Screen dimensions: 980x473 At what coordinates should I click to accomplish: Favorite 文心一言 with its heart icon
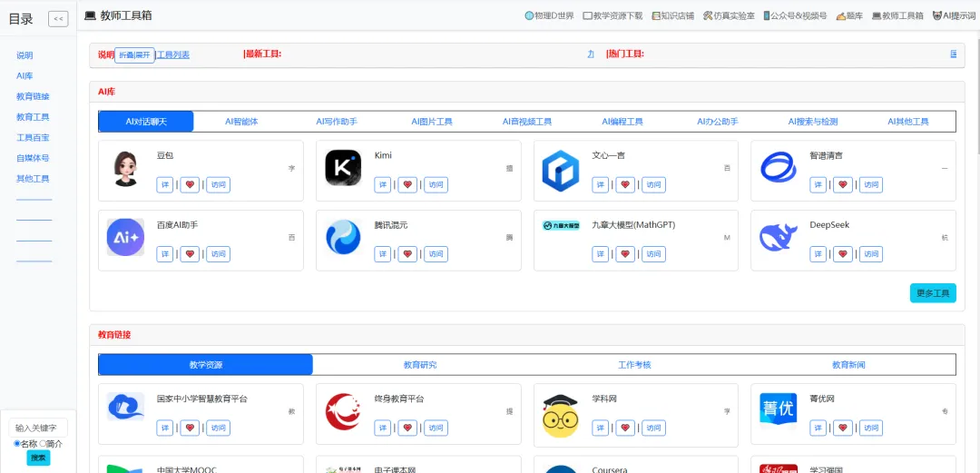[x=625, y=184]
